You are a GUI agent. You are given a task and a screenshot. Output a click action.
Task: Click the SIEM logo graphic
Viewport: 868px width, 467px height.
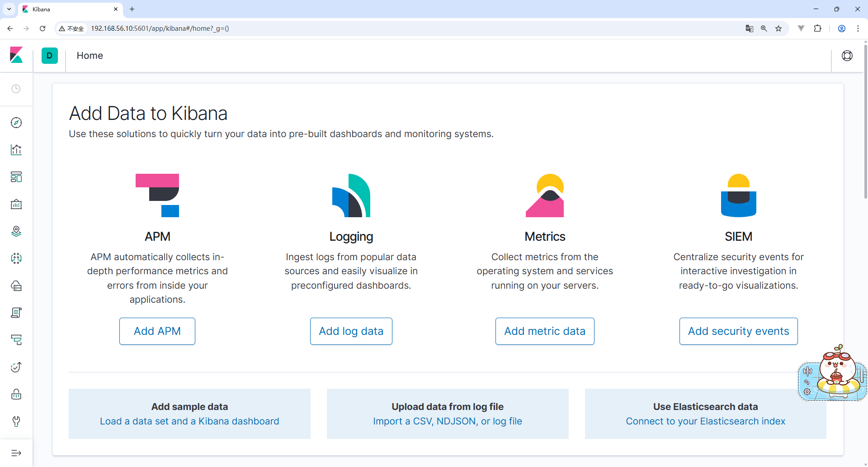coord(739,195)
